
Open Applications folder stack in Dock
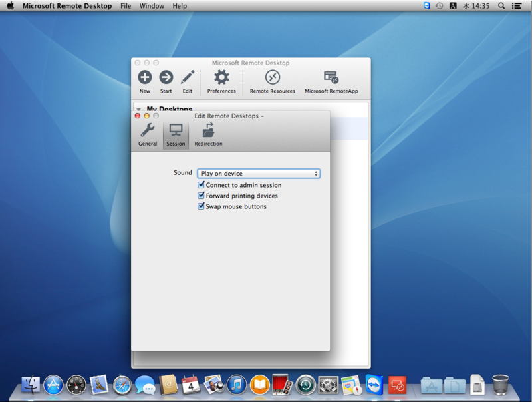point(431,386)
